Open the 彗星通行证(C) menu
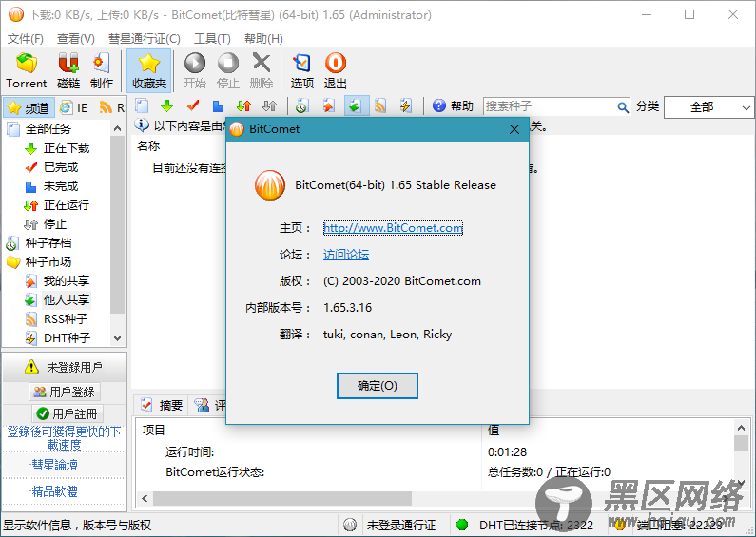 (145, 39)
